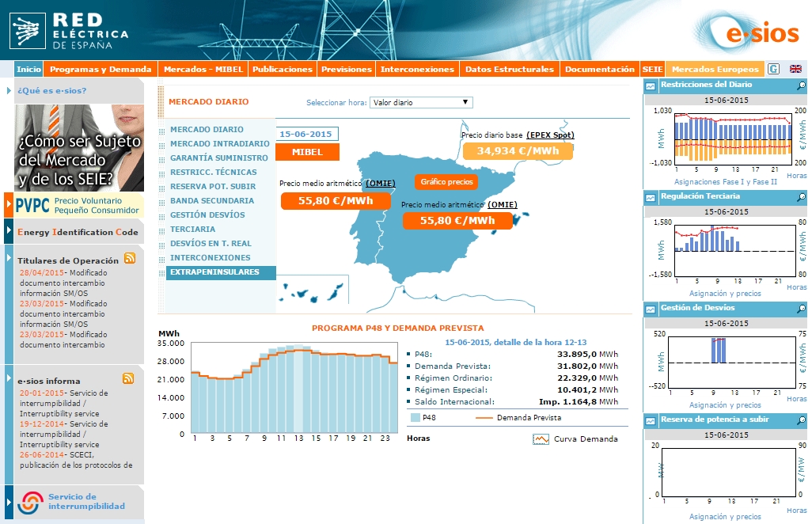
Task: Click the Red Eléctrica de España logo
Action: pyautogui.click(x=69, y=31)
